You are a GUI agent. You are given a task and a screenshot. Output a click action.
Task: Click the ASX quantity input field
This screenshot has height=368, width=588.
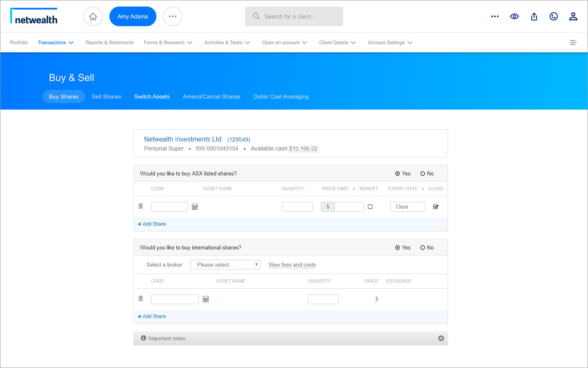point(297,207)
